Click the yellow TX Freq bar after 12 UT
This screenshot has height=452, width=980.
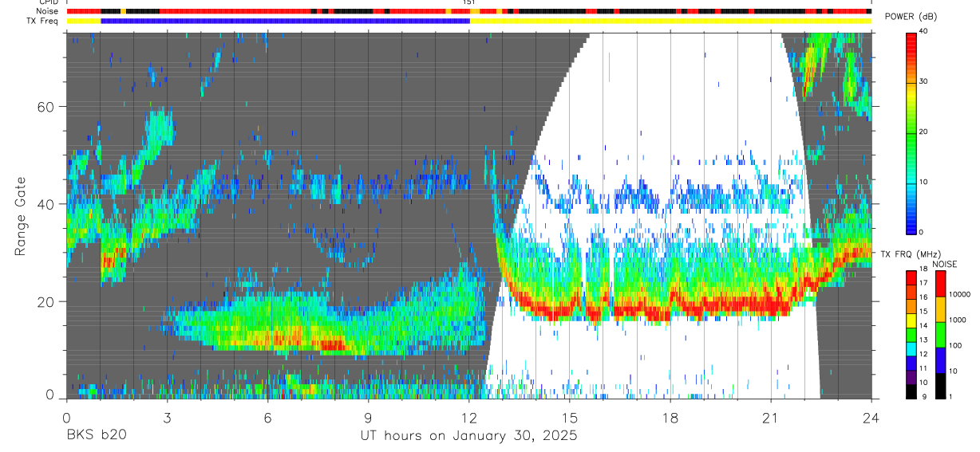[x=670, y=21]
